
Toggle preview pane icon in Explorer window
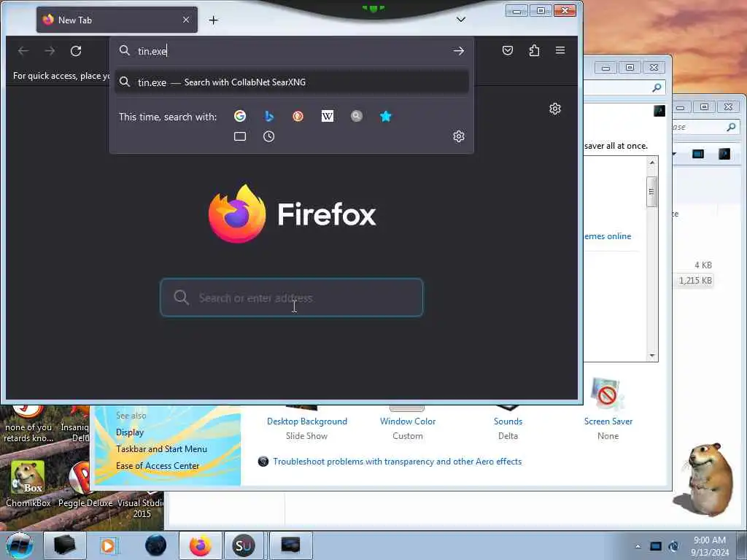(x=698, y=154)
